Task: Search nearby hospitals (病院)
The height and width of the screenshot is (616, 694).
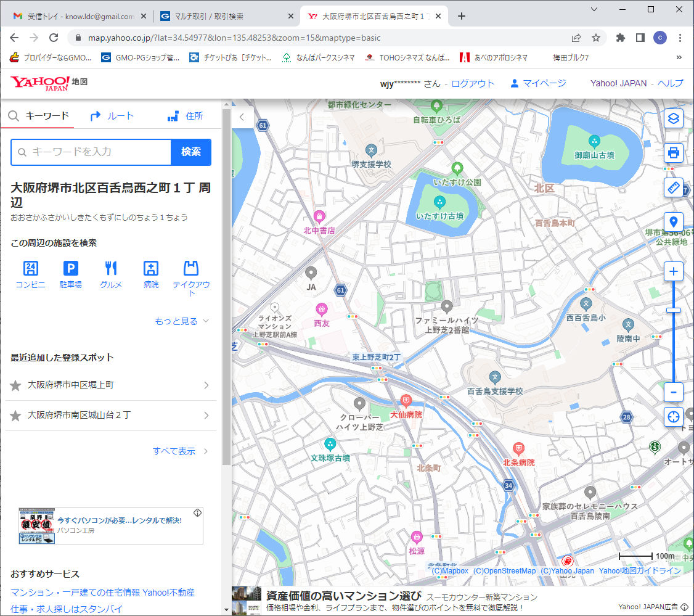Action: (x=151, y=274)
